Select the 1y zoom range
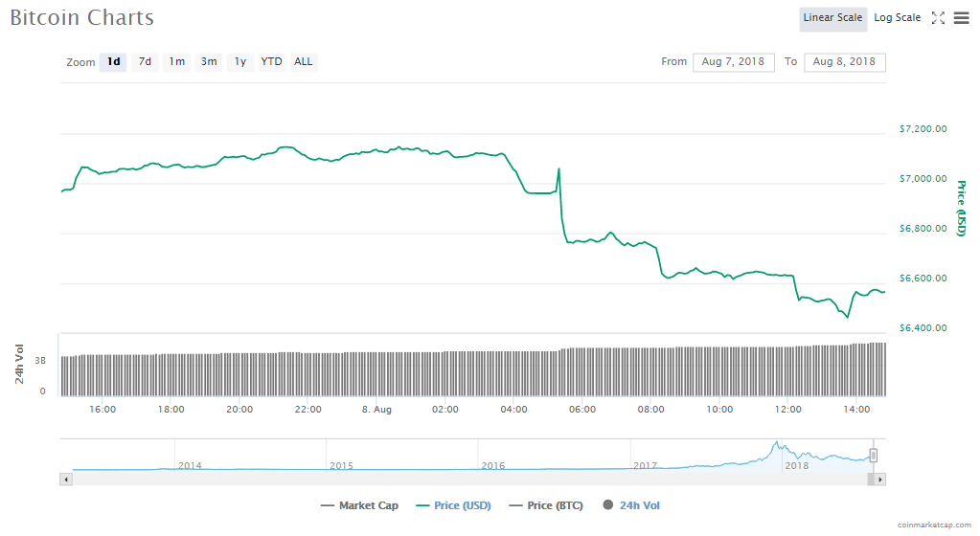This screenshot has width=980, height=536. pos(240,62)
